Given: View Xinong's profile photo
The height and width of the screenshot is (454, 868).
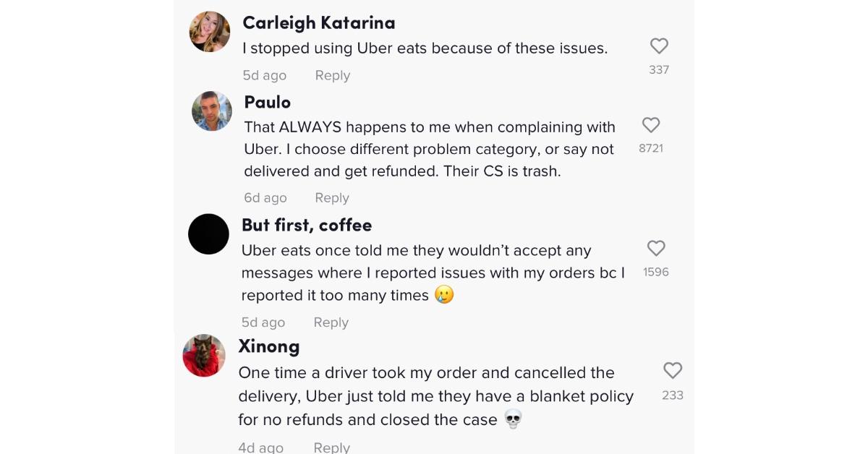Looking at the screenshot, I should tap(204, 356).
